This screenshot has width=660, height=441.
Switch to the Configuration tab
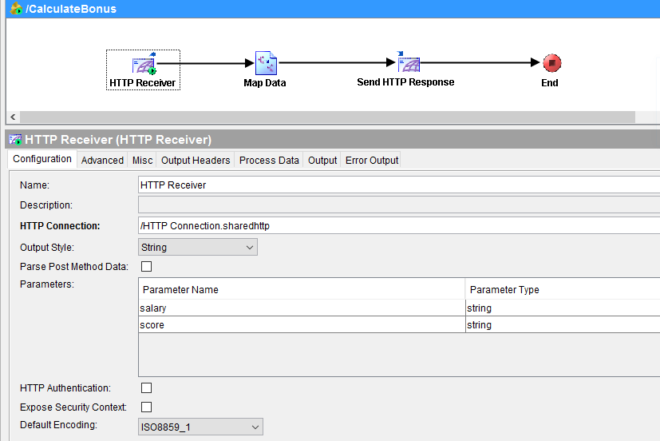(42, 159)
